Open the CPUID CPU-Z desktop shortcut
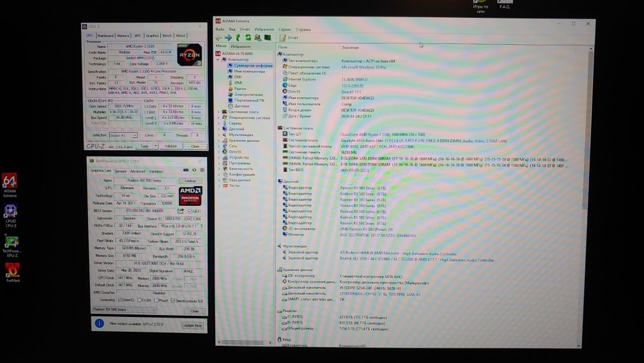 point(11,216)
